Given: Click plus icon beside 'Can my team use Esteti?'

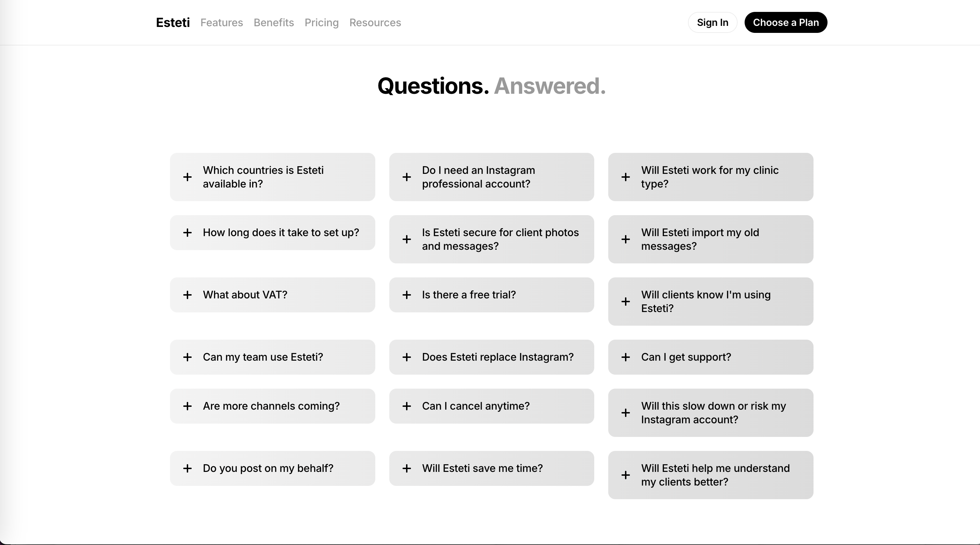Looking at the screenshot, I should (187, 357).
